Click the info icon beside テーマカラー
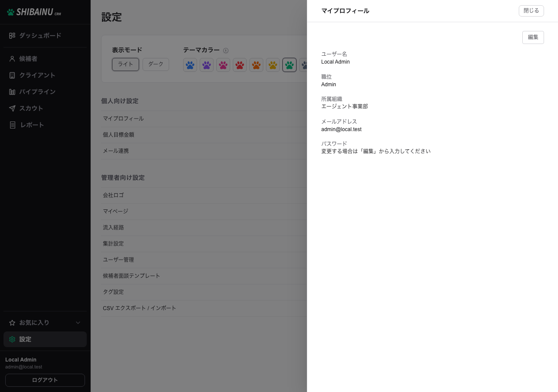 tap(226, 51)
